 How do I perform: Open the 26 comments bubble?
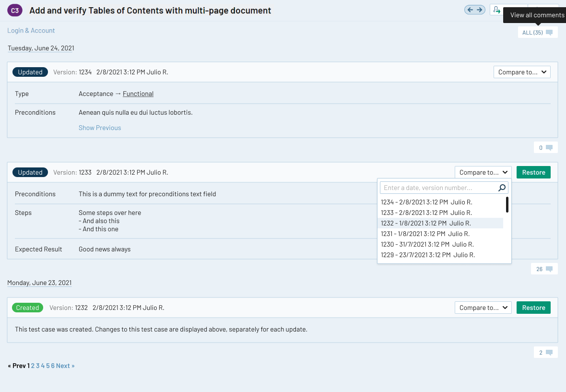(x=544, y=269)
